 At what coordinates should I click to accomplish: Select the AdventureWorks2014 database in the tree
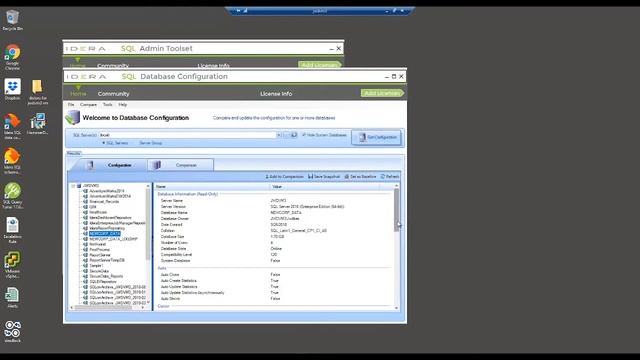click(107, 191)
